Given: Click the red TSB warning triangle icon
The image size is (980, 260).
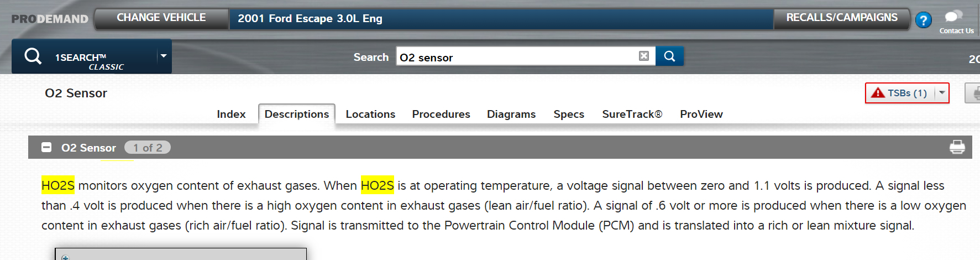Looking at the screenshot, I should (878, 92).
